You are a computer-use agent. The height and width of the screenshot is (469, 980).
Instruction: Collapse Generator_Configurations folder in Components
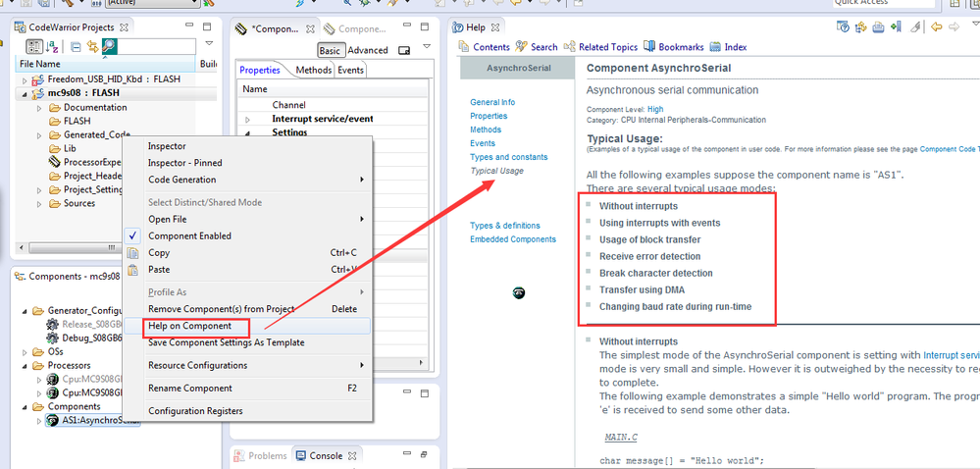pyautogui.click(x=25, y=311)
